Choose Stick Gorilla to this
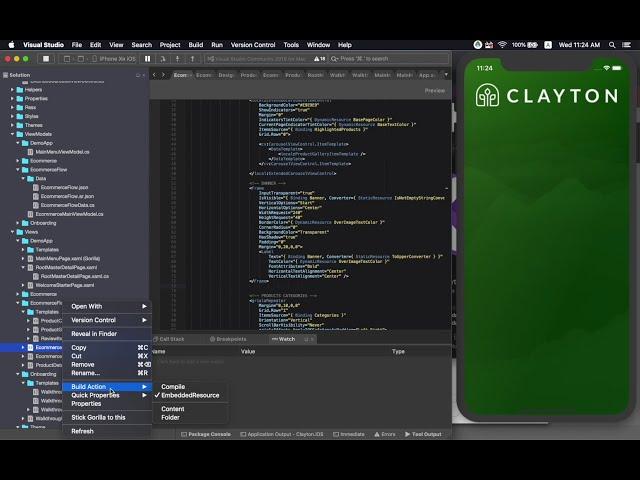640x480 pixels. [x=107, y=417]
